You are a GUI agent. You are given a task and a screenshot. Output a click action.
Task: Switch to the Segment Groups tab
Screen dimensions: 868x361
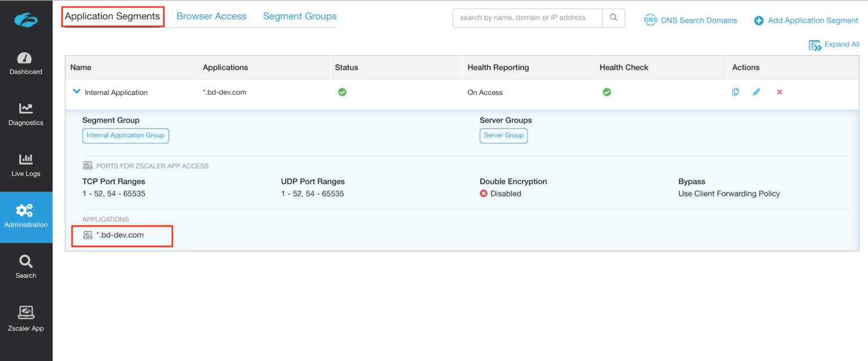(300, 16)
